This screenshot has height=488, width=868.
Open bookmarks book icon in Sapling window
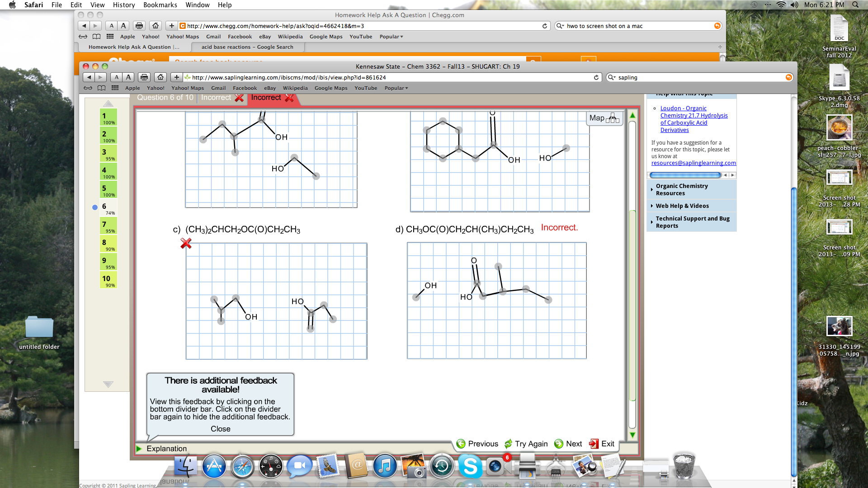click(x=102, y=88)
